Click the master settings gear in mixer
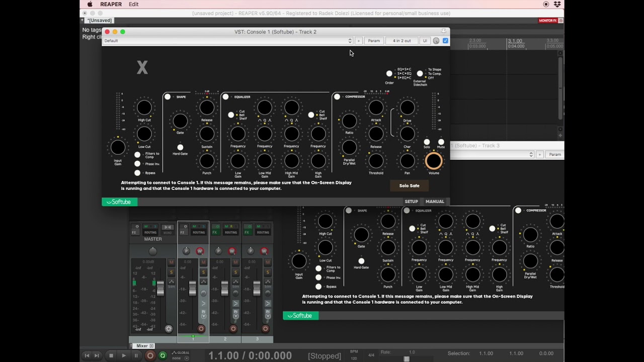The image size is (644, 362). coord(169,329)
